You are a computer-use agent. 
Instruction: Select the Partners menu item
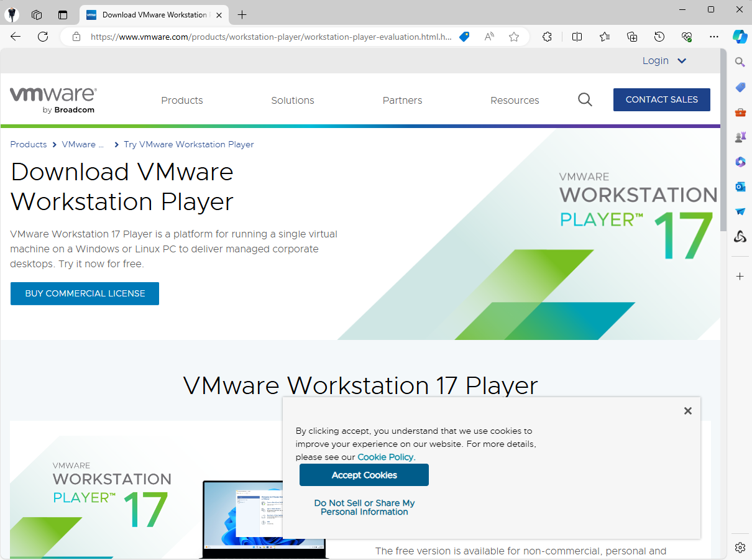click(402, 100)
